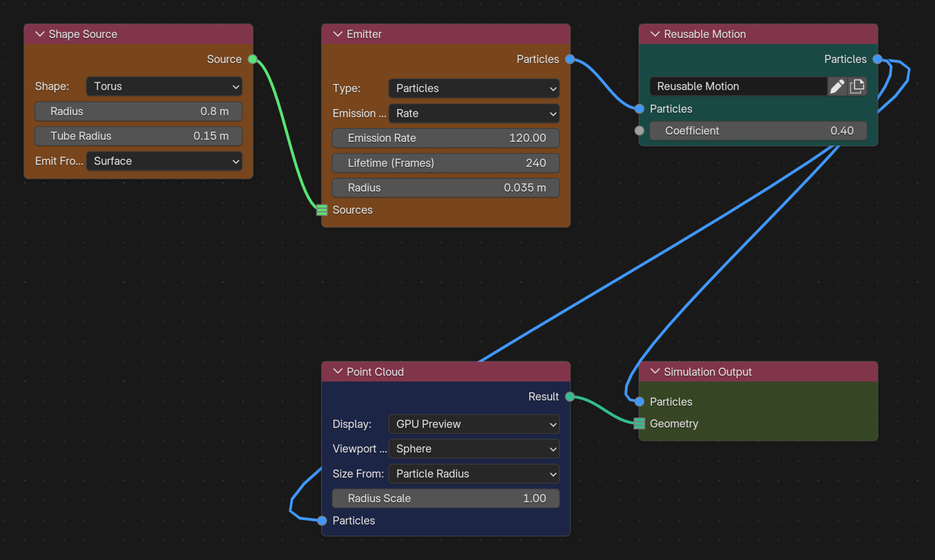This screenshot has height=560, width=935.
Task: Collapse the Point Cloud node
Action: pyautogui.click(x=338, y=372)
